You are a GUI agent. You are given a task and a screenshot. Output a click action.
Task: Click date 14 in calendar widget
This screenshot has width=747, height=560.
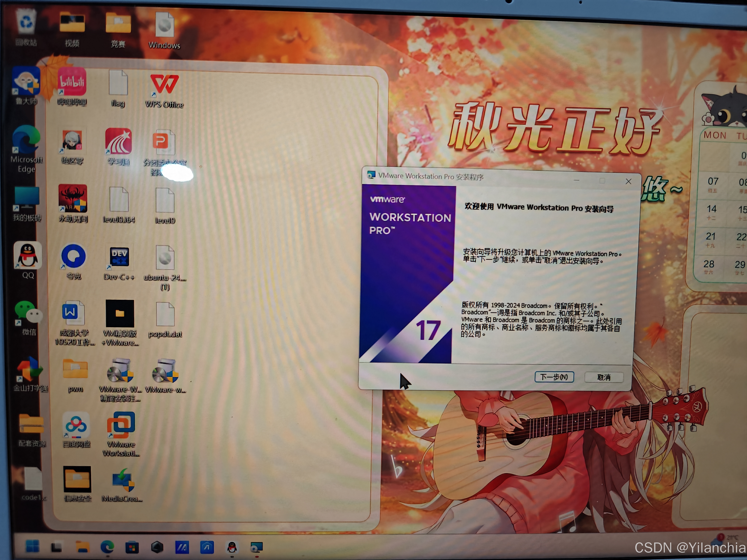(x=711, y=209)
